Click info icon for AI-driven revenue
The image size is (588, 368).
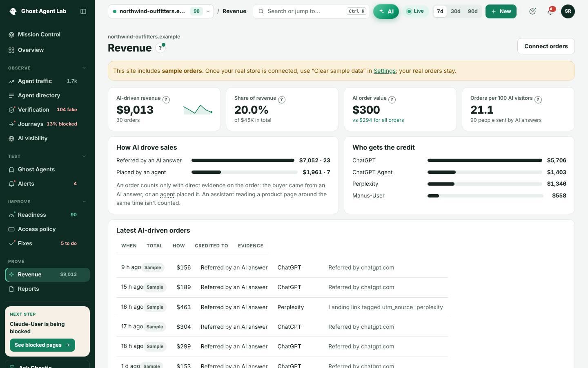[x=166, y=99]
